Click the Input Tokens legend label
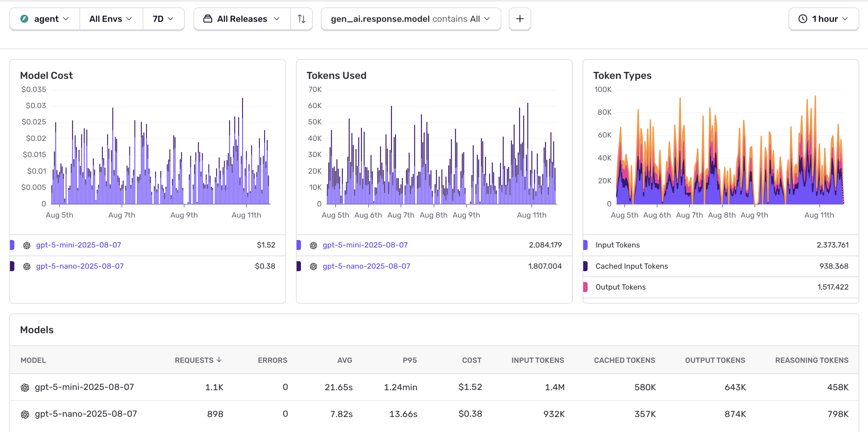The width and height of the screenshot is (868, 432). tap(618, 245)
